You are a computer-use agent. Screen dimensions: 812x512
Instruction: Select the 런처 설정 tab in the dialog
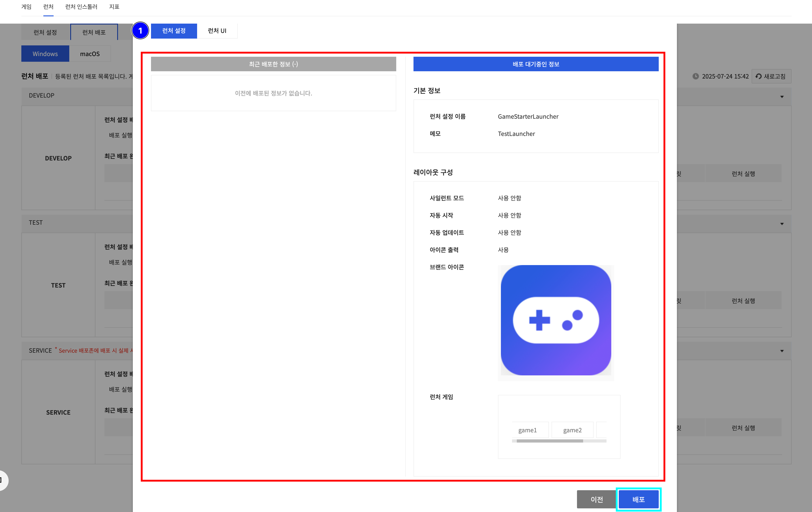coord(174,30)
